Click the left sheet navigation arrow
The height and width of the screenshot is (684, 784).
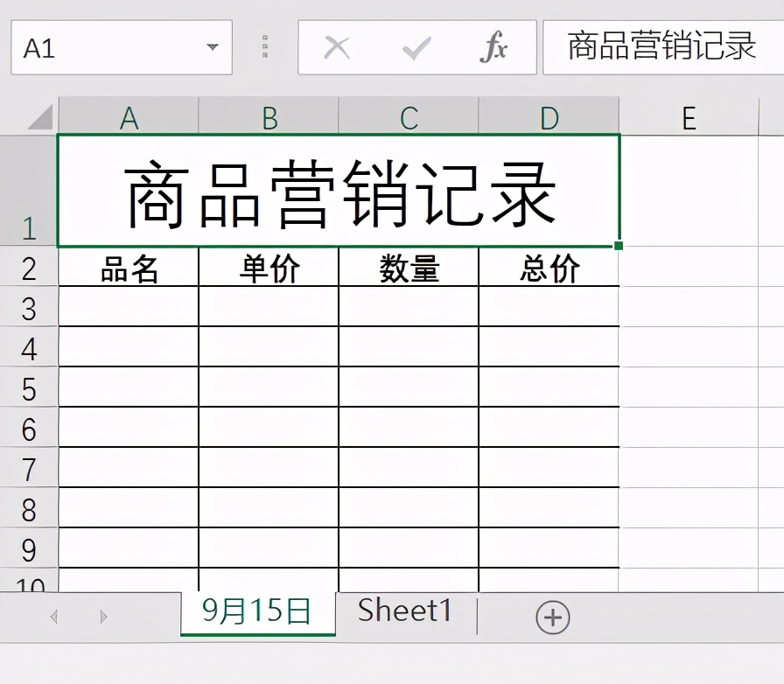[53, 617]
